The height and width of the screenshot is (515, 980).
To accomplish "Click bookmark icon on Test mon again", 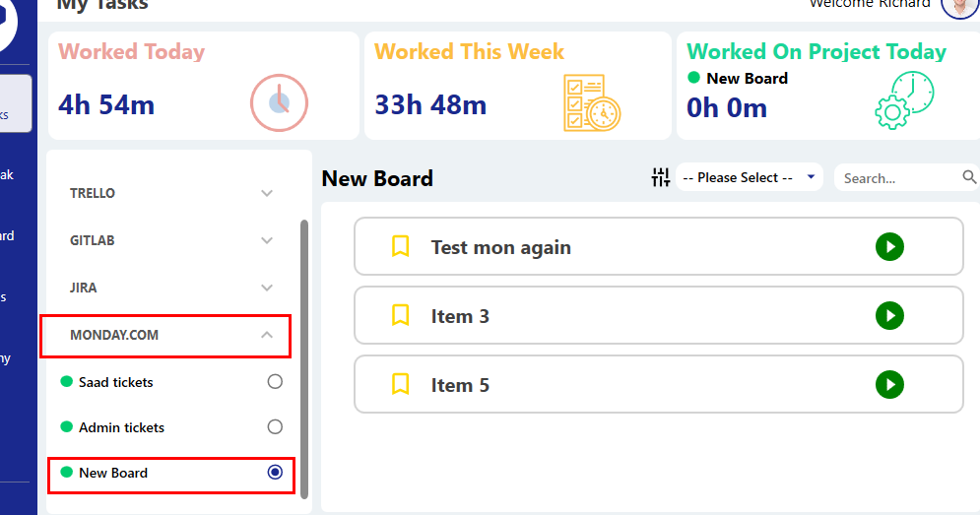I will [400, 247].
